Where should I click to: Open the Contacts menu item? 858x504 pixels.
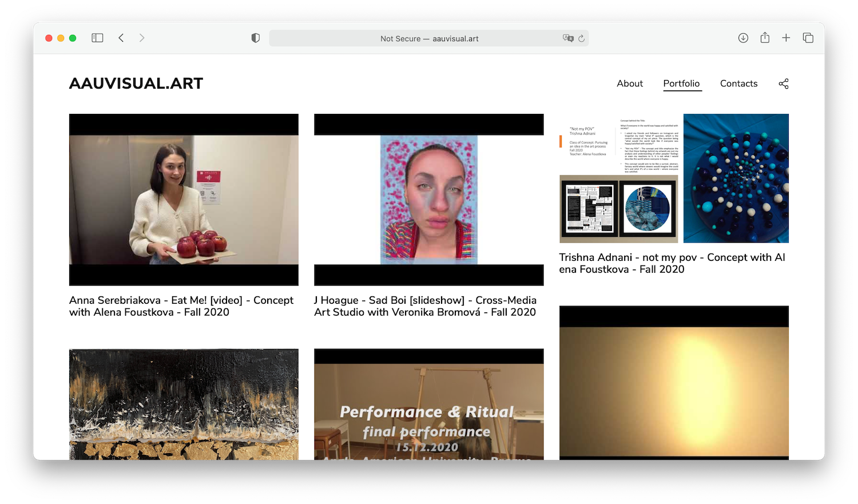(x=738, y=84)
